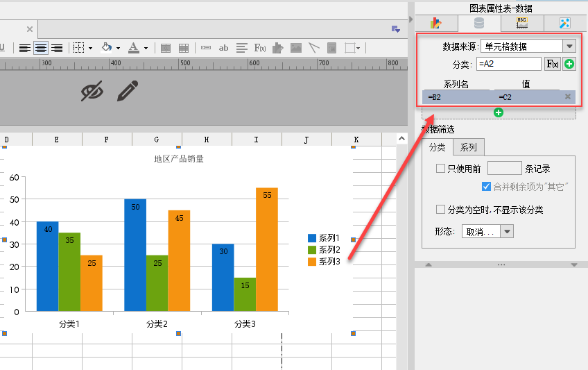
Task: Click the unmerge cells grid icon
Action: point(184,48)
